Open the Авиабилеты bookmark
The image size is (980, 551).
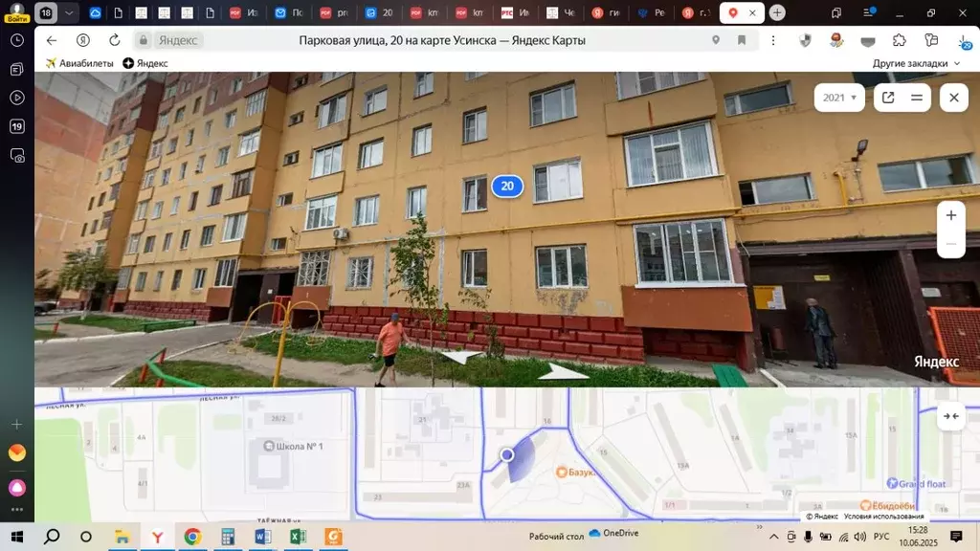point(79,63)
